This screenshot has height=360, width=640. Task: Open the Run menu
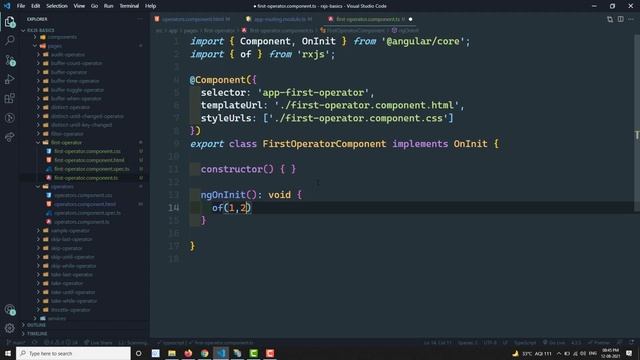coord(109,6)
